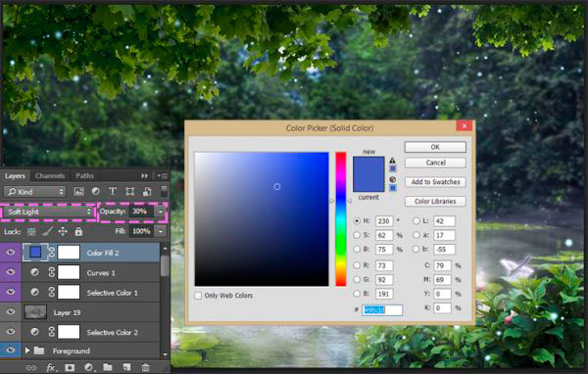Hide the Curves 1 layer
Screen dimensions: 588x374
[x=11, y=272]
